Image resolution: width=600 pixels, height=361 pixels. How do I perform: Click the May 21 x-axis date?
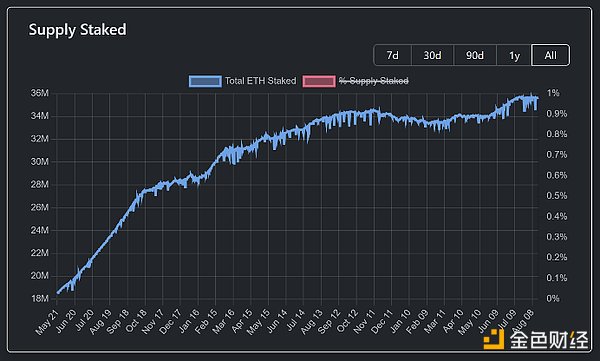(47, 322)
